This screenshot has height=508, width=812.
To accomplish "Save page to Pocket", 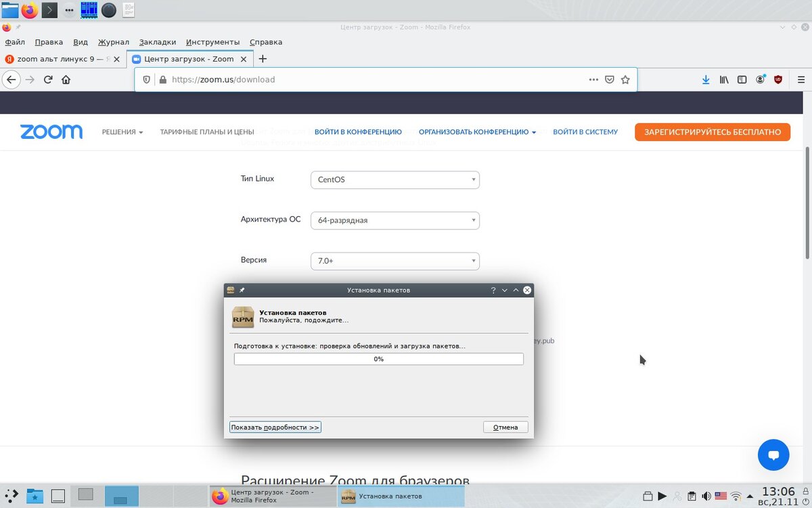I will point(610,79).
